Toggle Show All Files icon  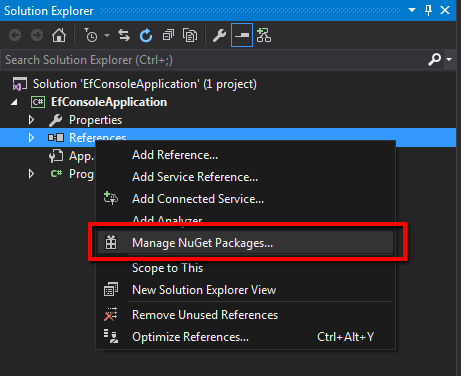point(190,35)
